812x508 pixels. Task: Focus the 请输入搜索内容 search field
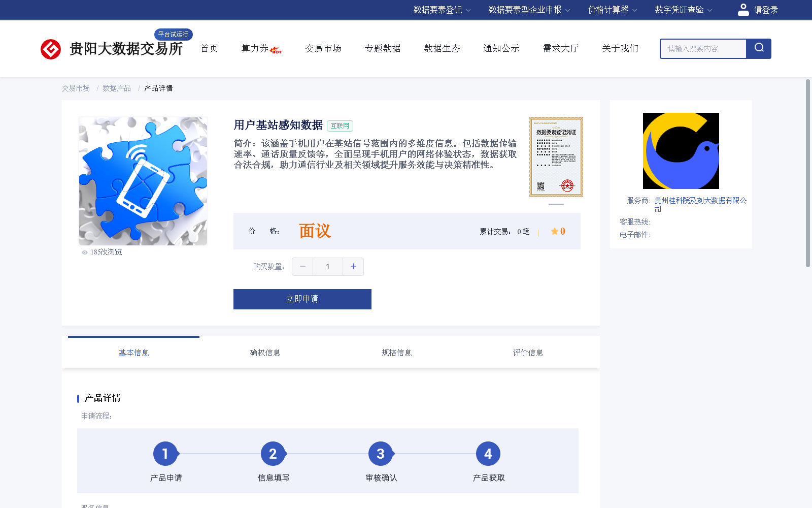[703, 49]
